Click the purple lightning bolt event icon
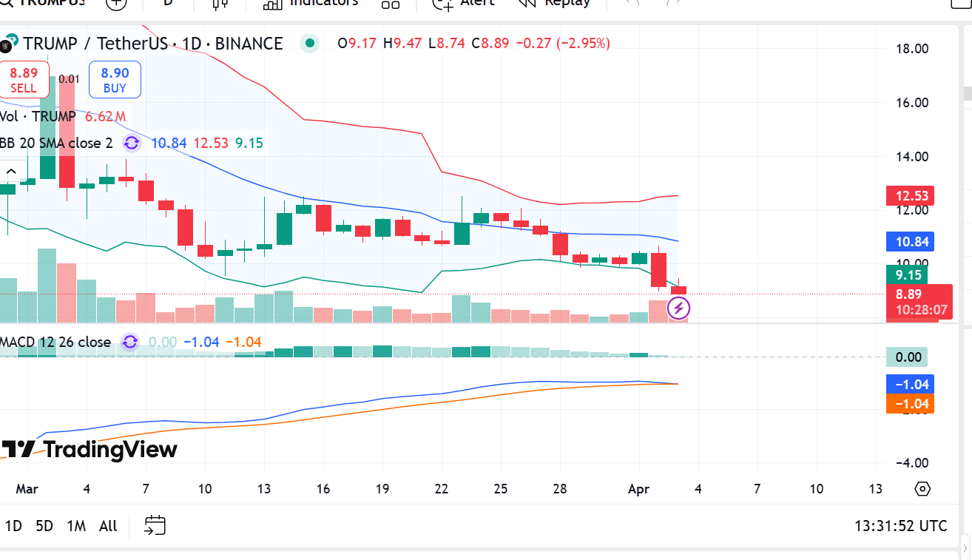 pyautogui.click(x=679, y=307)
